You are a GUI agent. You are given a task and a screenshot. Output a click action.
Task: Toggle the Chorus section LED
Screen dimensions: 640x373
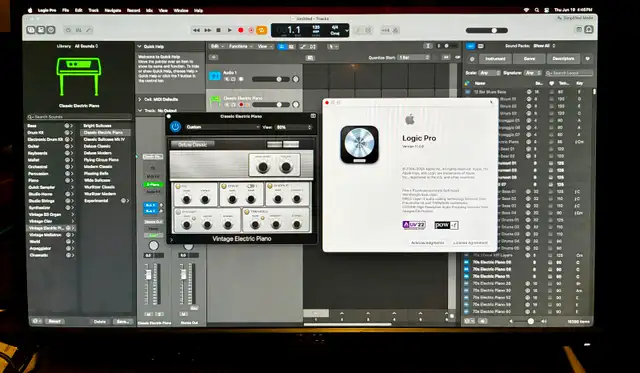click(x=270, y=186)
